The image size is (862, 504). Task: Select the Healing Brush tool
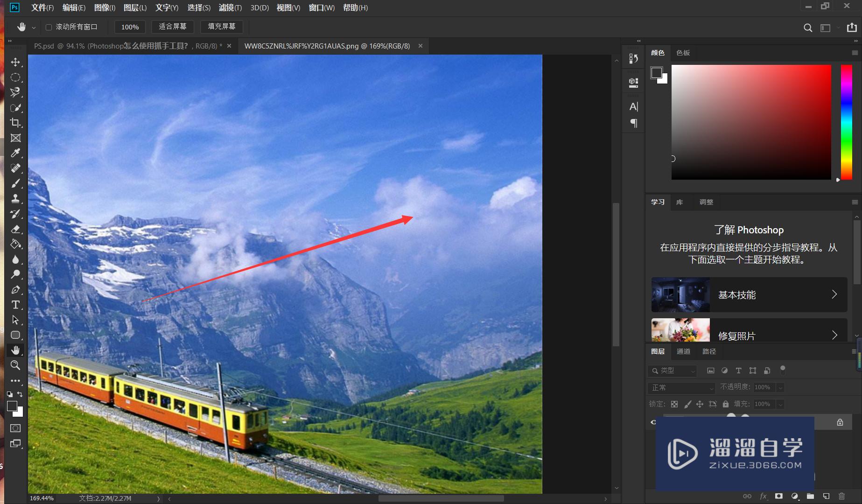(x=15, y=168)
